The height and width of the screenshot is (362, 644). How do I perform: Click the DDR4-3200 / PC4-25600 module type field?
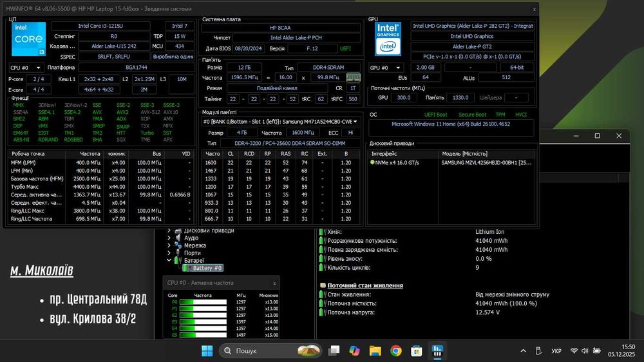click(x=290, y=144)
